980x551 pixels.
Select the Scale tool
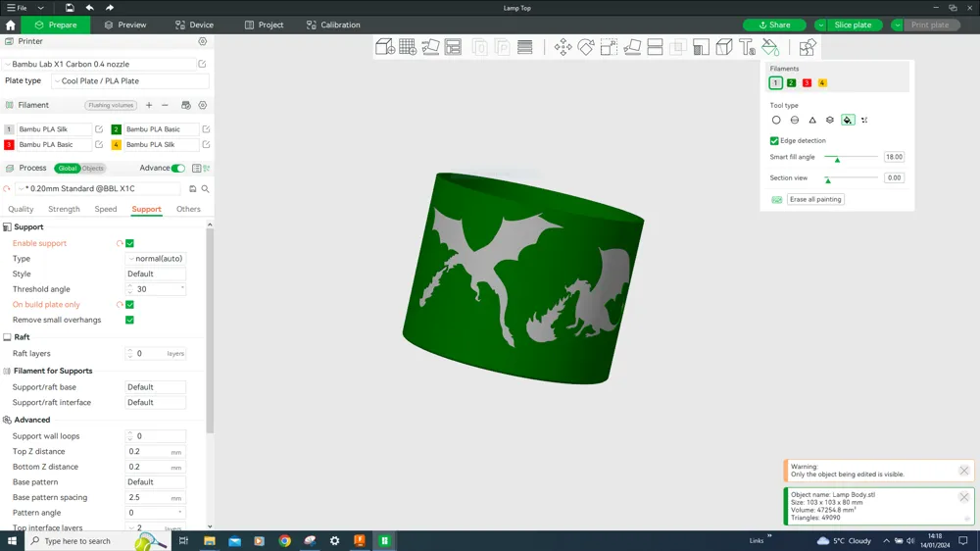tap(609, 47)
